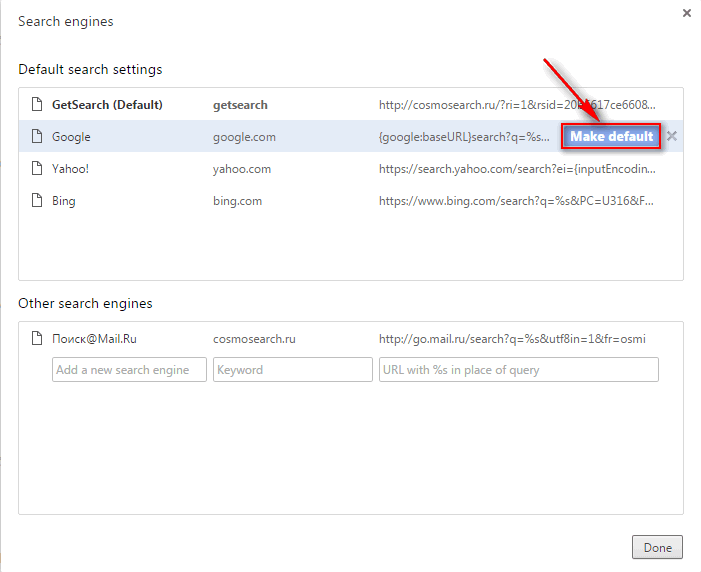Click the GetSearch cosmosearch.ru URL

click(x=517, y=105)
